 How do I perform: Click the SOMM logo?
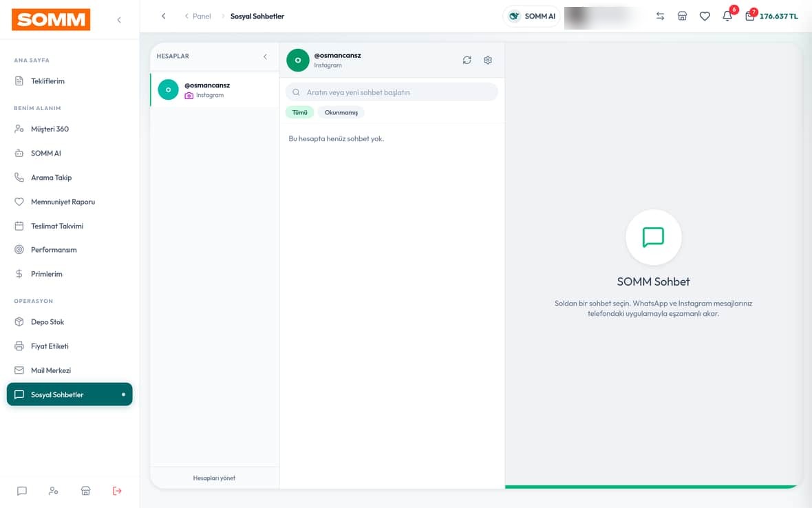[x=51, y=20]
